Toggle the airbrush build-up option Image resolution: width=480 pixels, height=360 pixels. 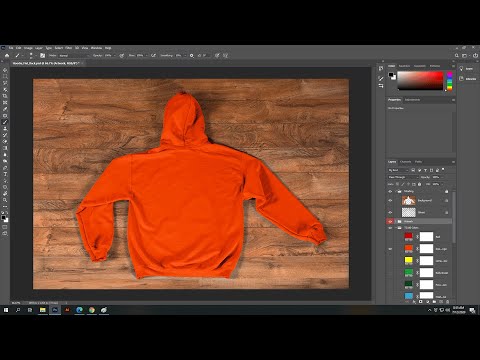tap(154, 56)
